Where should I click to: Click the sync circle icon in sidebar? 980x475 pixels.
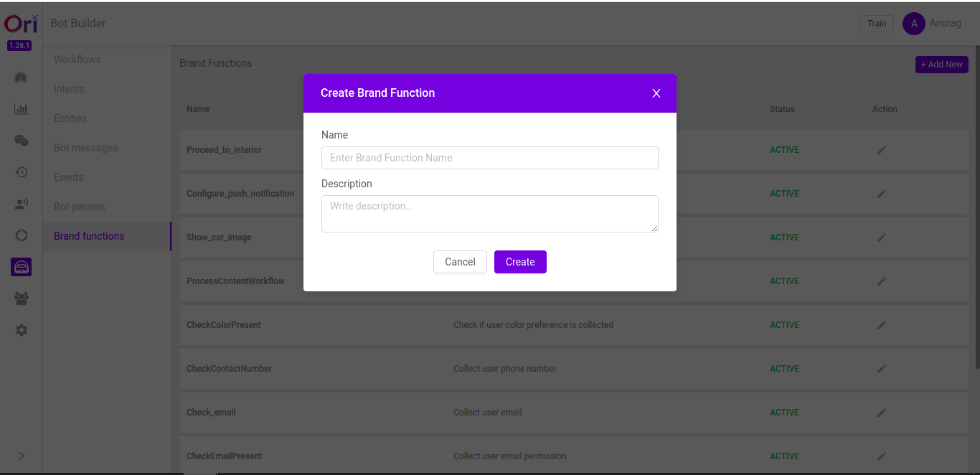[21, 235]
